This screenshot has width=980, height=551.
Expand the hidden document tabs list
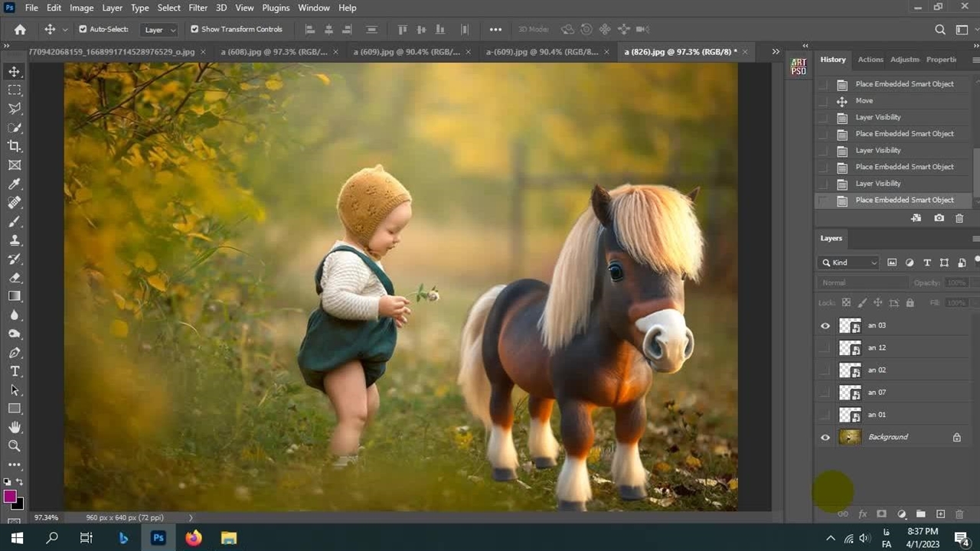tap(776, 52)
